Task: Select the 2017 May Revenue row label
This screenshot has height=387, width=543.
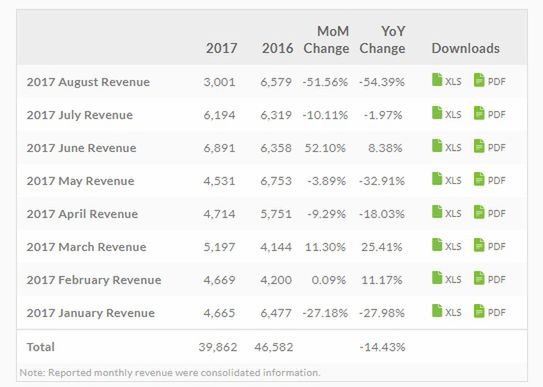Action: [x=80, y=181]
